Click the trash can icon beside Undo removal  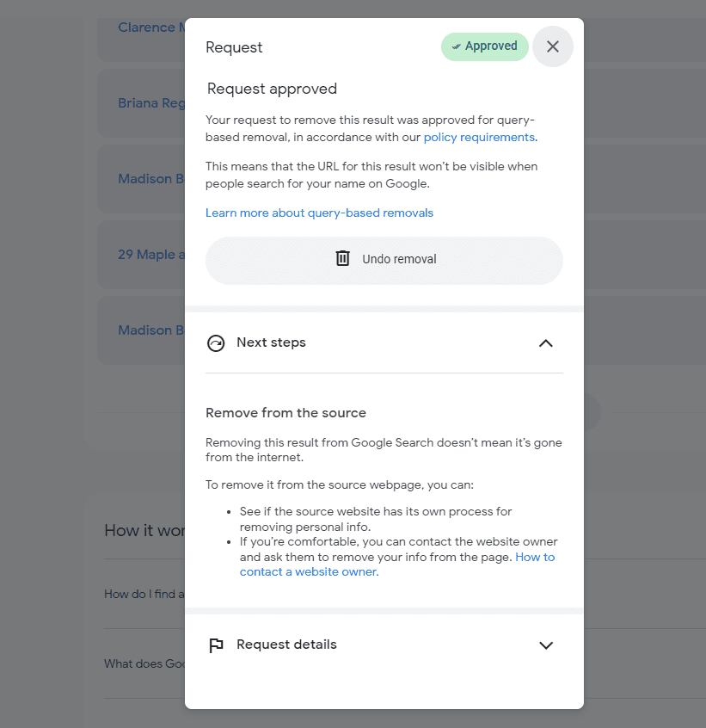click(x=342, y=258)
